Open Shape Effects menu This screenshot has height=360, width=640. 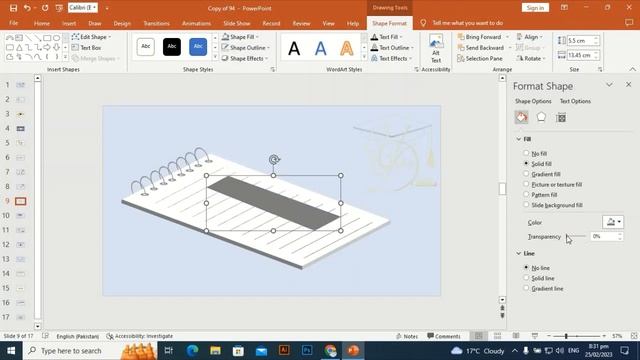[244, 58]
